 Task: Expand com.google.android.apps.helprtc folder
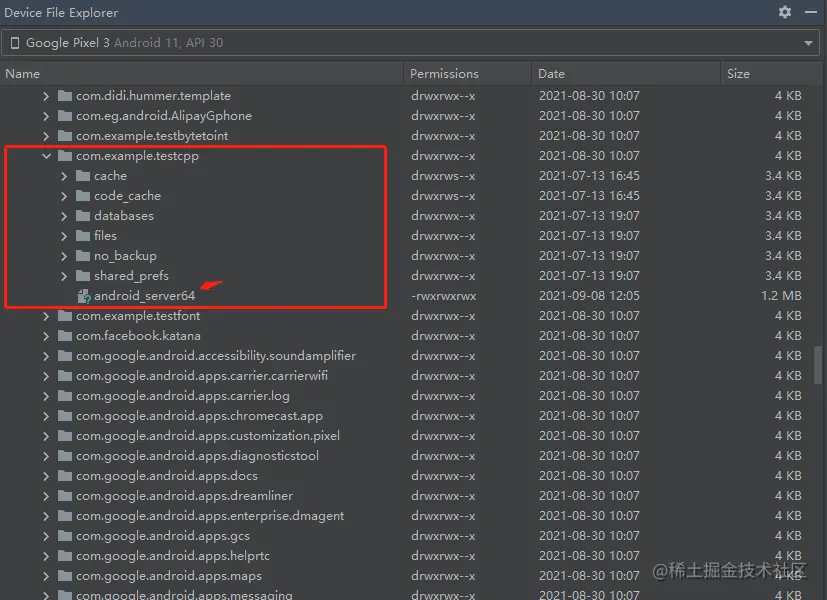46,556
